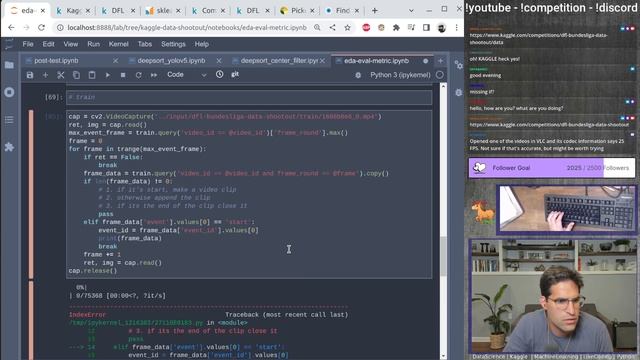Close the deepsort_yolov5.ipynb tab
640x360 pixels.
point(219,60)
